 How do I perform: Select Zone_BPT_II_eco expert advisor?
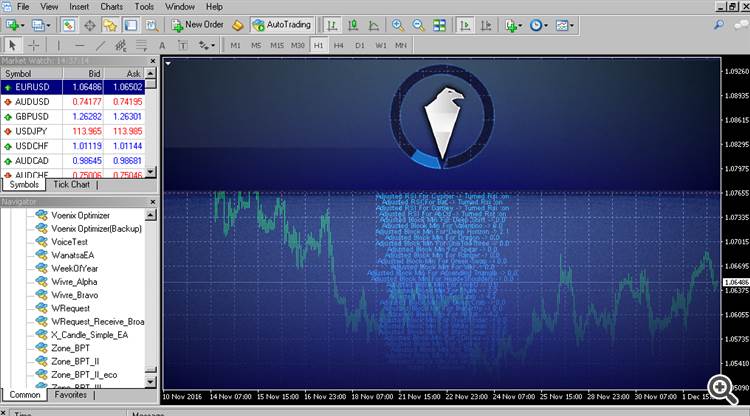[x=84, y=375]
